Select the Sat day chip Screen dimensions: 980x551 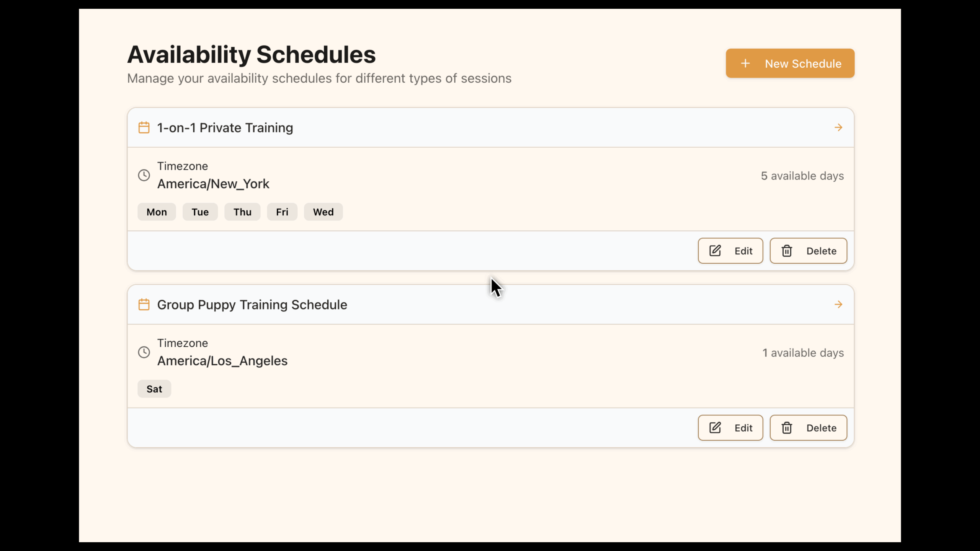pos(154,388)
